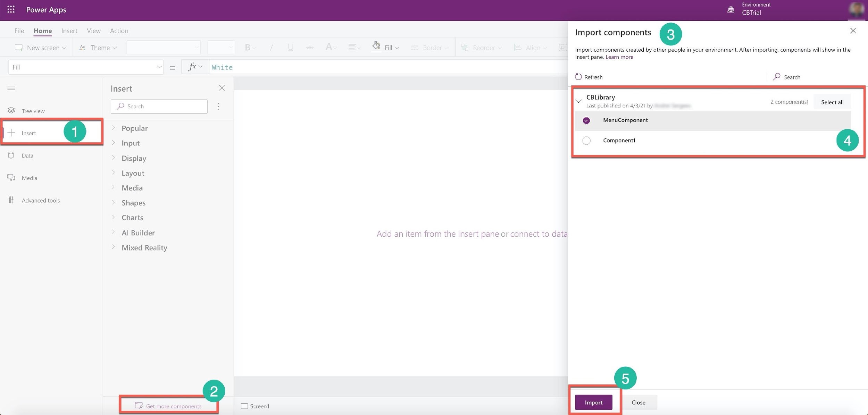Open the Media sidebar icon
The image size is (868, 415).
click(11, 178)
